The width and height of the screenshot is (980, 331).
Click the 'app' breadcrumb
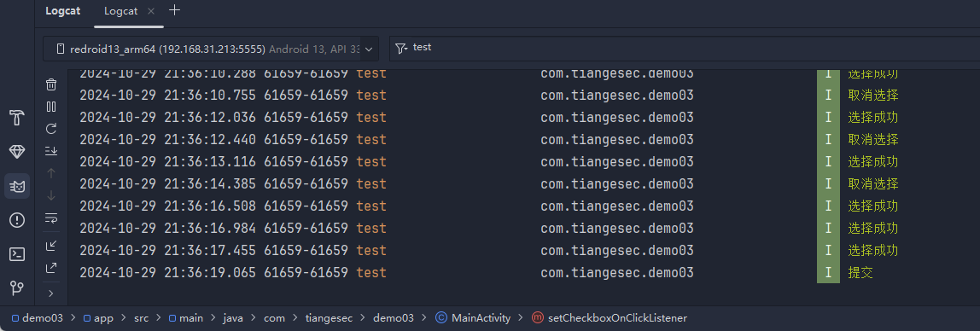99,318
